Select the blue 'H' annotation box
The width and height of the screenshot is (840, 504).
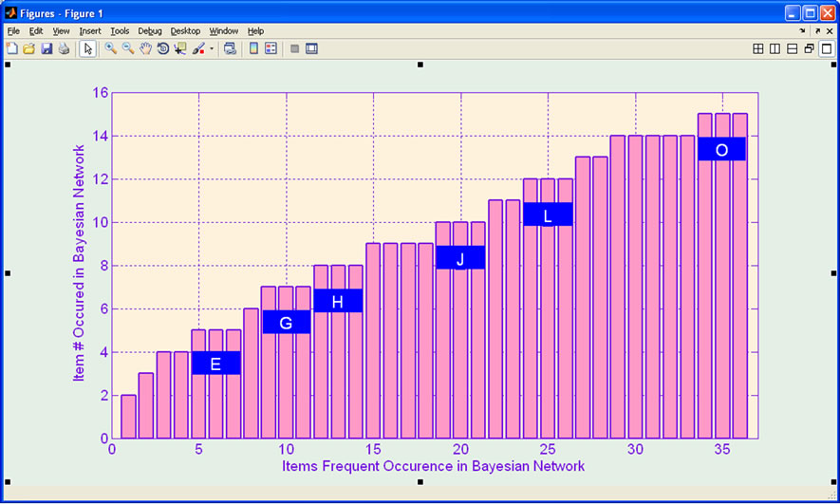[x=338, y=301]
